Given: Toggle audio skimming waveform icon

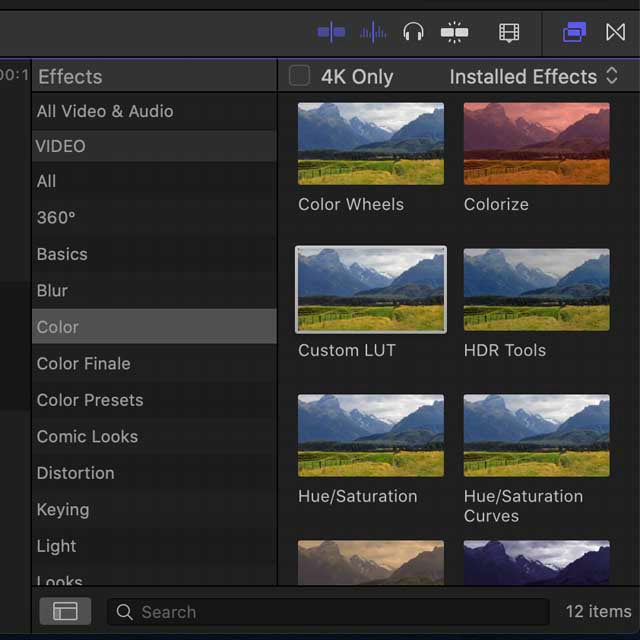Looking at the screenshot, I should pos(373,33).
